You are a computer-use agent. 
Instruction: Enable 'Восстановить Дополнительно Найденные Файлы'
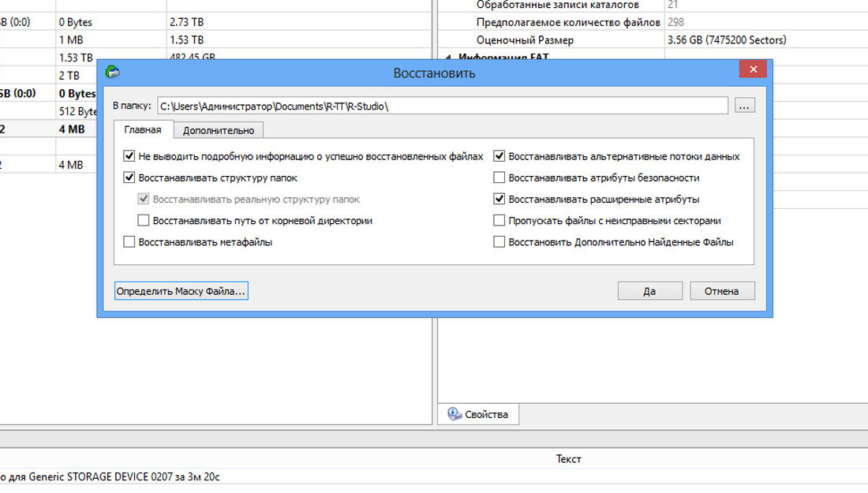[x=499, y=242]
